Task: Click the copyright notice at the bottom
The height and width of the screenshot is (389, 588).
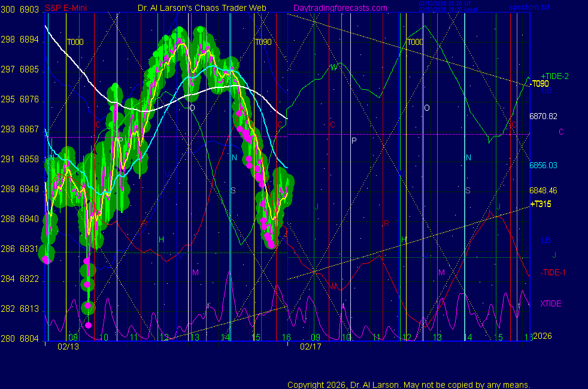Action: coord(409,385)
